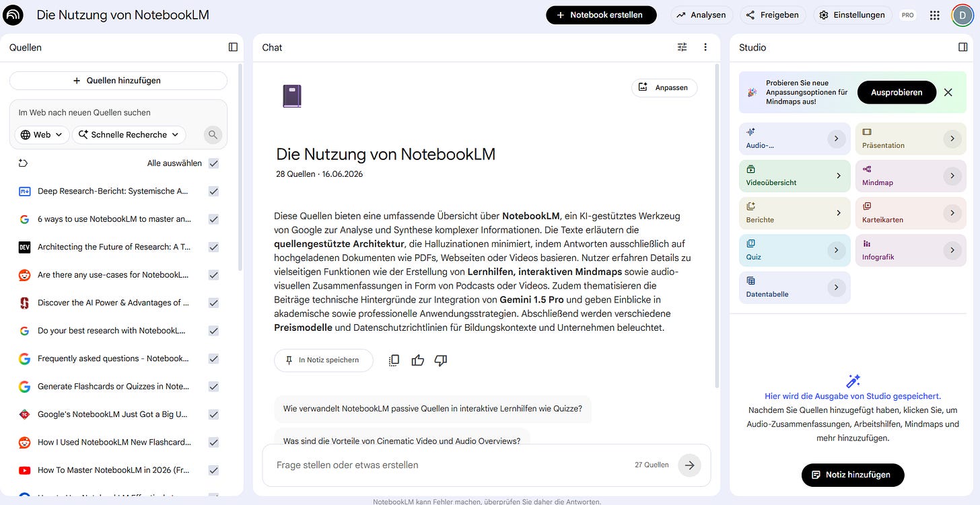980x505 pixels.
Task: Click the magic wand Studio icon
Action: [x=853, y=381]
